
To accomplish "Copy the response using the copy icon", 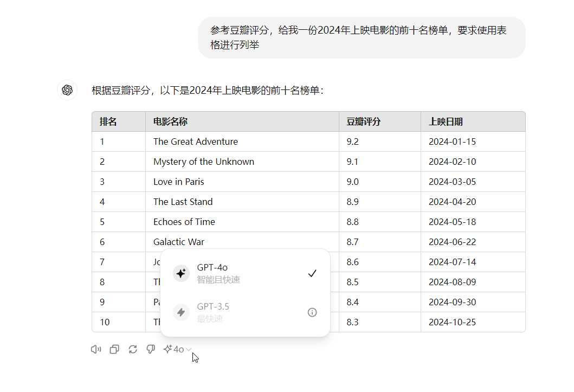I will (x=114, y=349).
